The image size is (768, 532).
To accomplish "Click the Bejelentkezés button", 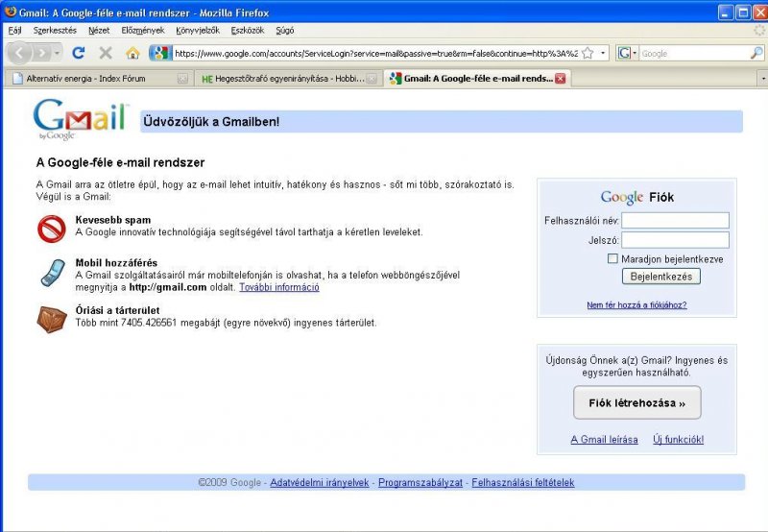I will 661,277.
